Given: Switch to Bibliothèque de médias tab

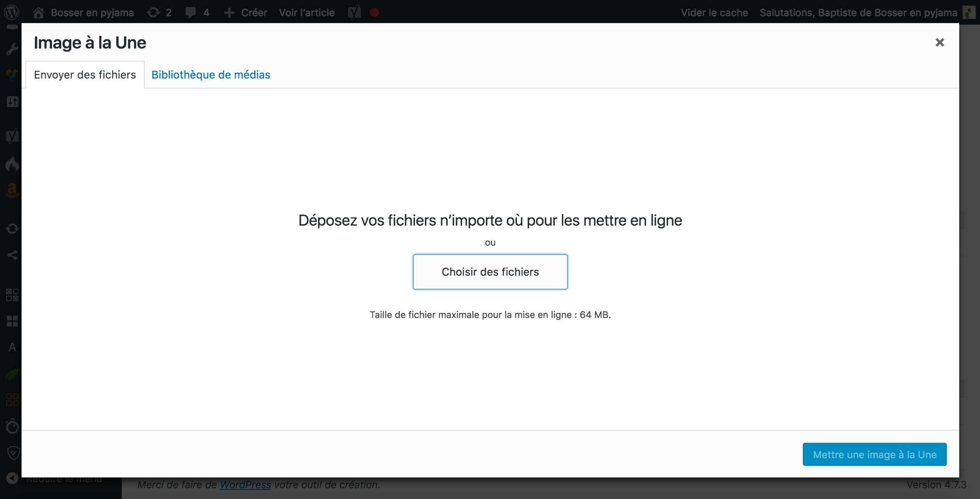Looking at the screenshot, I should 211,74.
